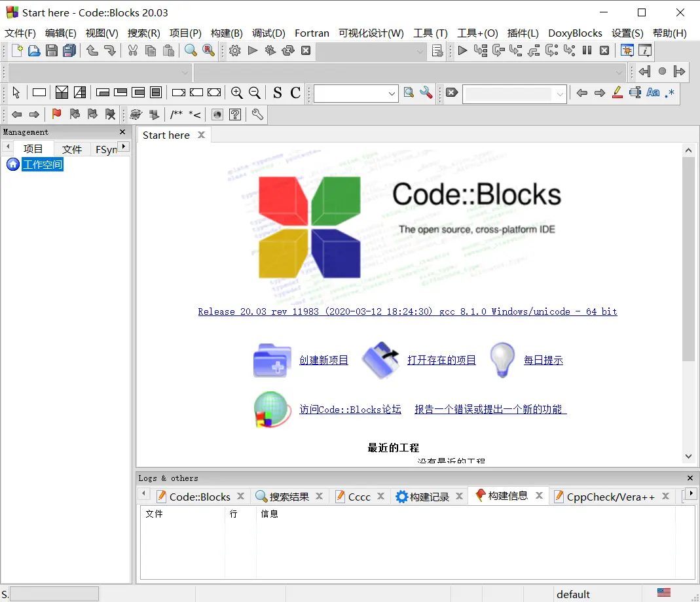The height and width of the screenshot is (602, 700).
Task: Click the Zoom in icon
Action: [x=236, y=93]
